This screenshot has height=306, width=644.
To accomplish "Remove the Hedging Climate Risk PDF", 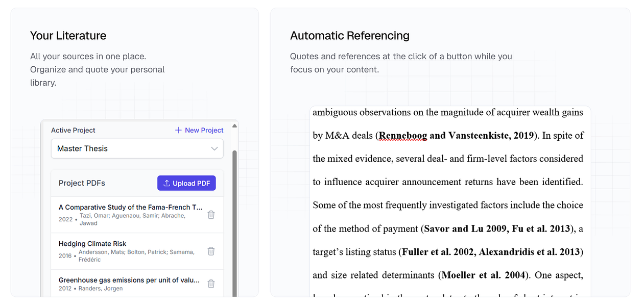I will tap(211, 251).
